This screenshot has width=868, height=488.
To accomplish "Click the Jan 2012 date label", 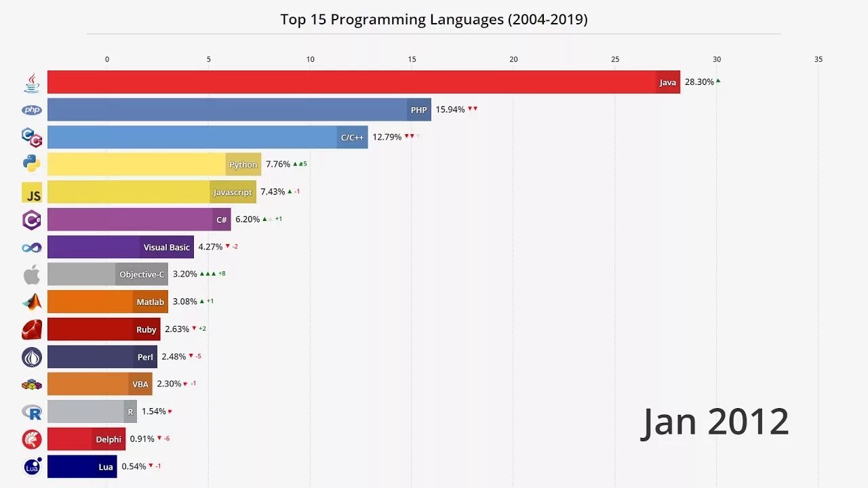I will point(715,422).
